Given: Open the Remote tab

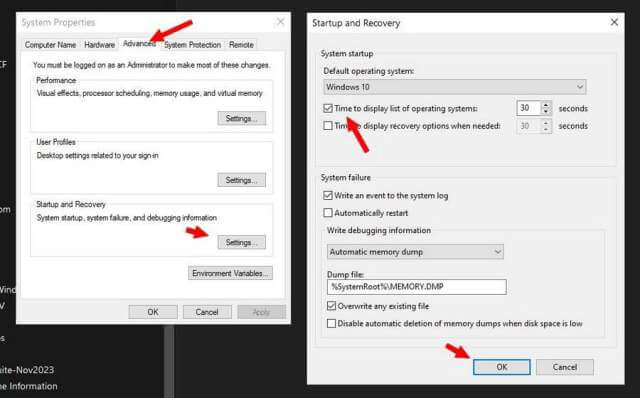Looking at the screenshot, I should pyautogui.click(x=241, y=45).
